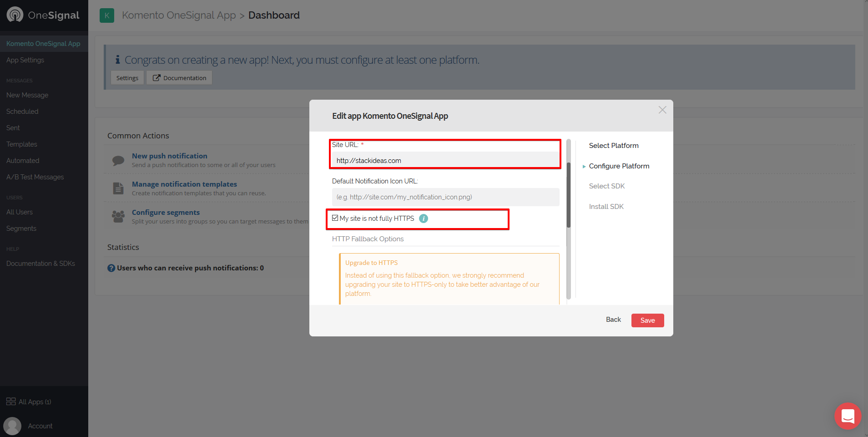Click the speech bubble push notification icon

(x=118, y=160)
